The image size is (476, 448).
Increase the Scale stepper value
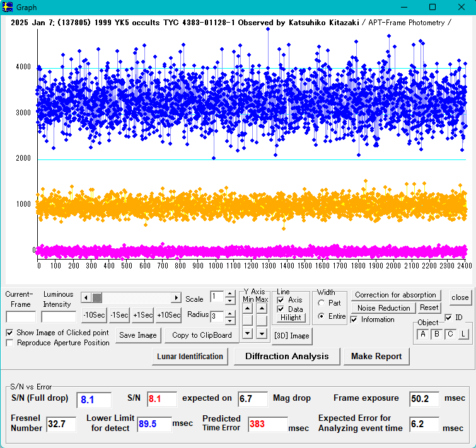point(230,294)
